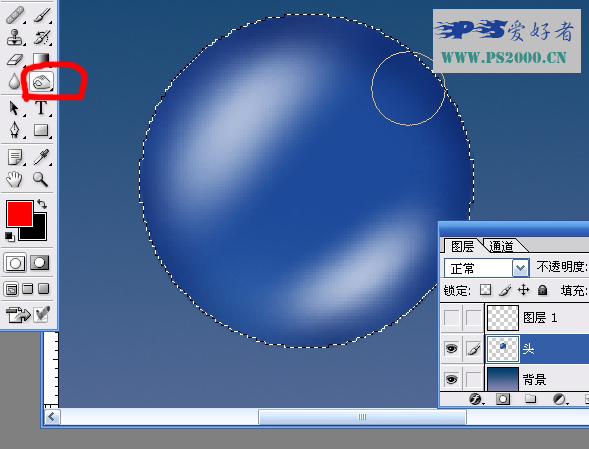The width and height of the screenshot is (589, 449).
Task: Switch to Quick Mask mode
Action: coord(40,263)
